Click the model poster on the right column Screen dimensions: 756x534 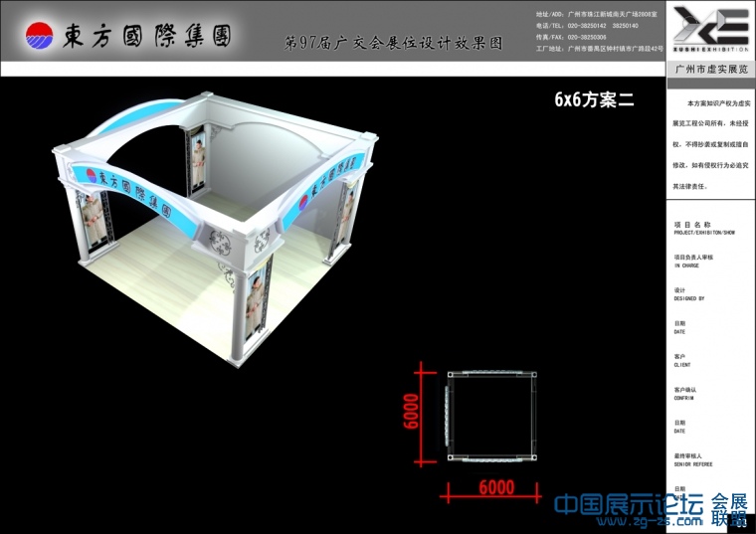click(346, 217)
